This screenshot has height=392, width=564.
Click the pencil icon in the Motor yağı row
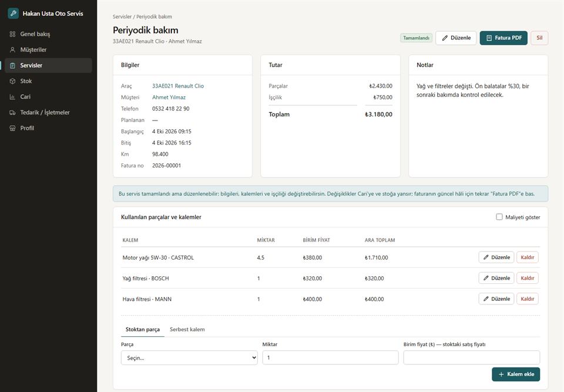(x=486, y=257)
